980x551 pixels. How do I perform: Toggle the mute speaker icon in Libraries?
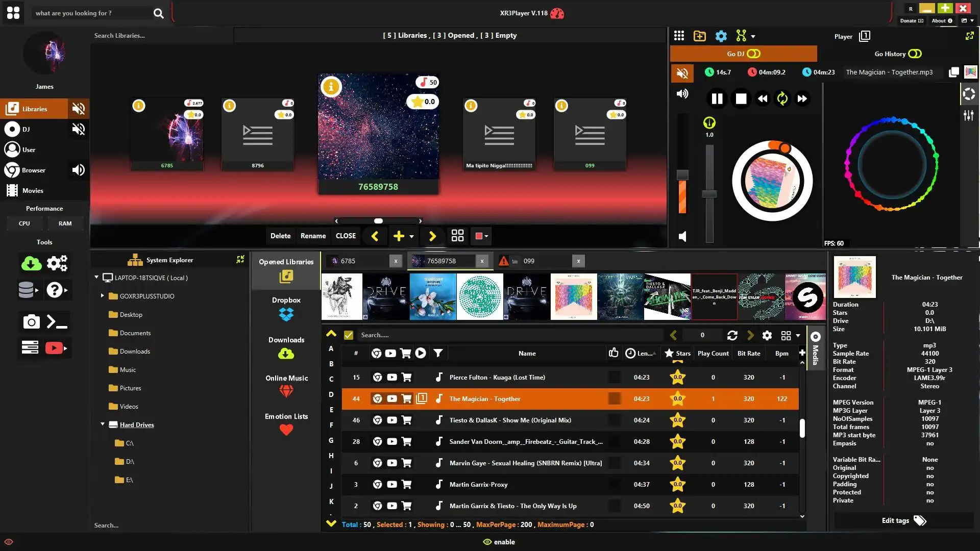79,108
